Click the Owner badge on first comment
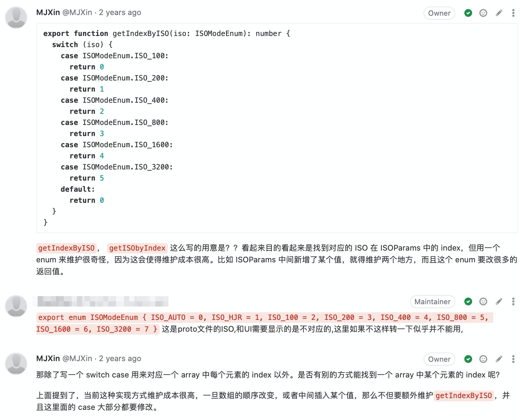522x420 pixels. click(439, 13)
